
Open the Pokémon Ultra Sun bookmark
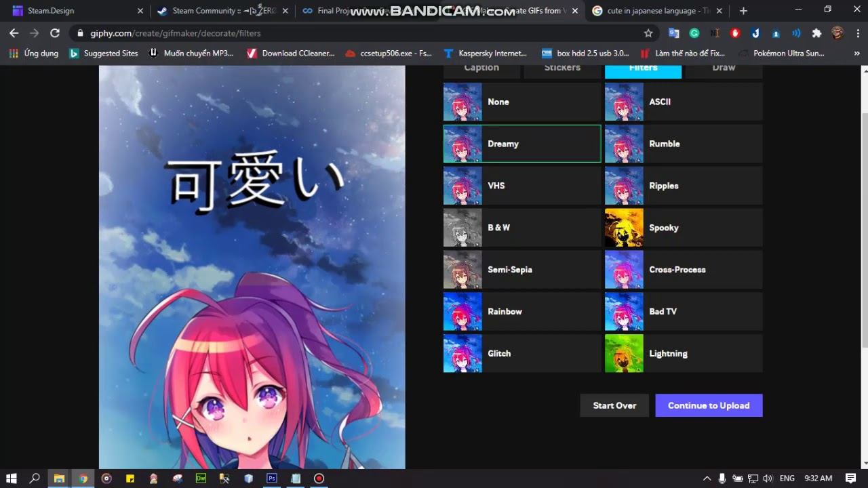[781, 53]
